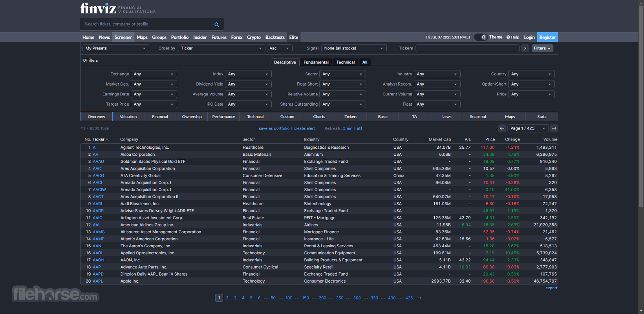This screenshot has width=644, height=314.
Task: Open the Charts view tab
Action: (x=319, y=117)
